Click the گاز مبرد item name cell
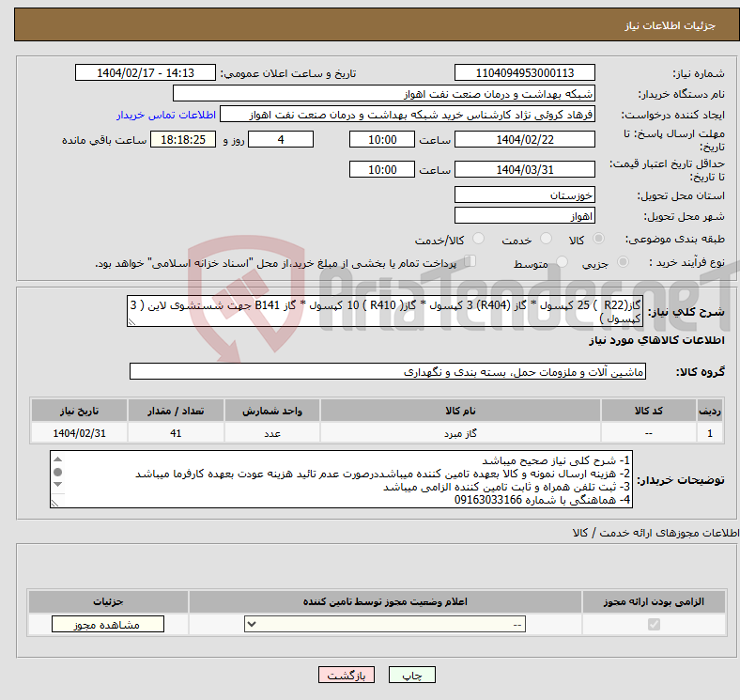740x700 pixels. click(460, 433)
